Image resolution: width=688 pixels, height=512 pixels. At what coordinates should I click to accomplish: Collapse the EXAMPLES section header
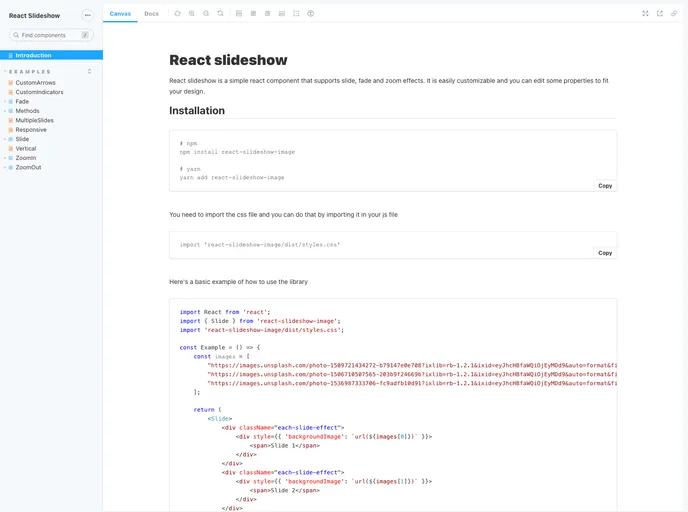[29, 72]
